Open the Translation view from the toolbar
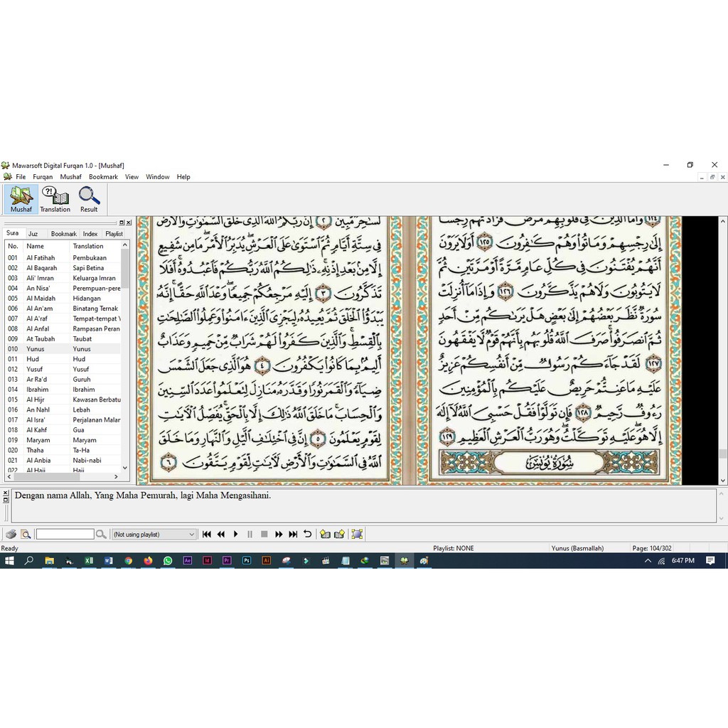This screenshot has width=728, height=728. (55, 199)
